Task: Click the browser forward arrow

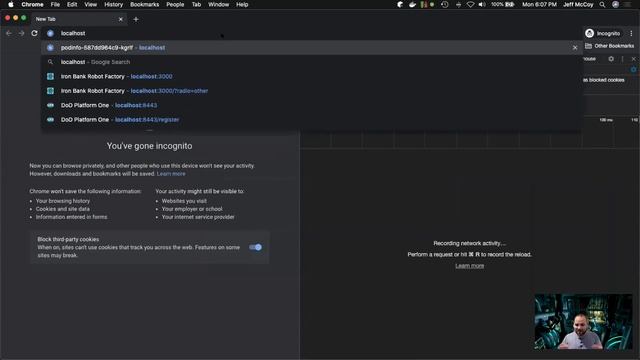Action: 21,33
